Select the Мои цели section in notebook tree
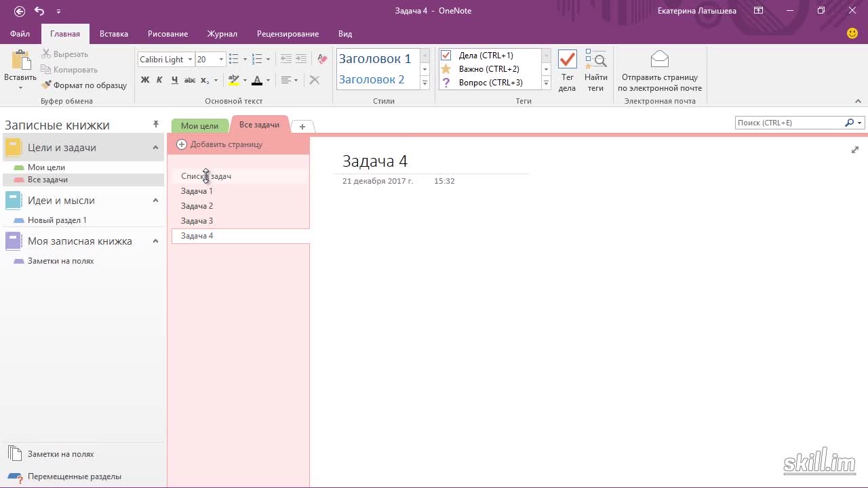 [x=46, y=167]
